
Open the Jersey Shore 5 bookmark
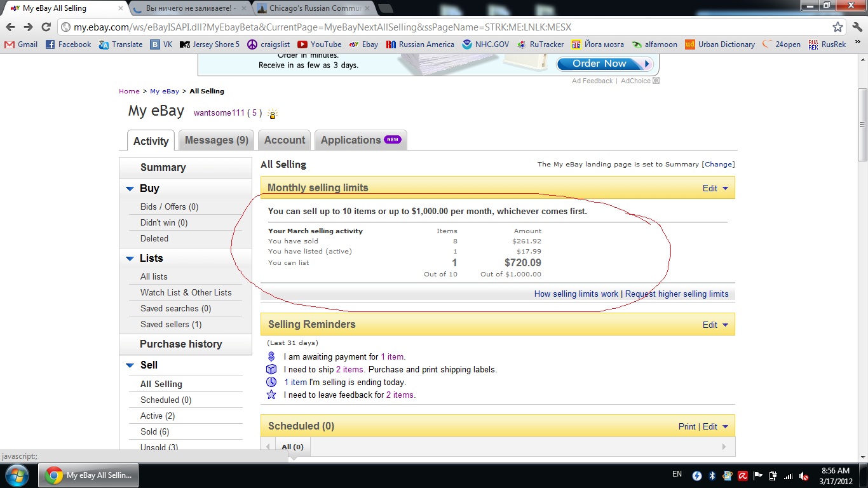click(x=210, y=44)
